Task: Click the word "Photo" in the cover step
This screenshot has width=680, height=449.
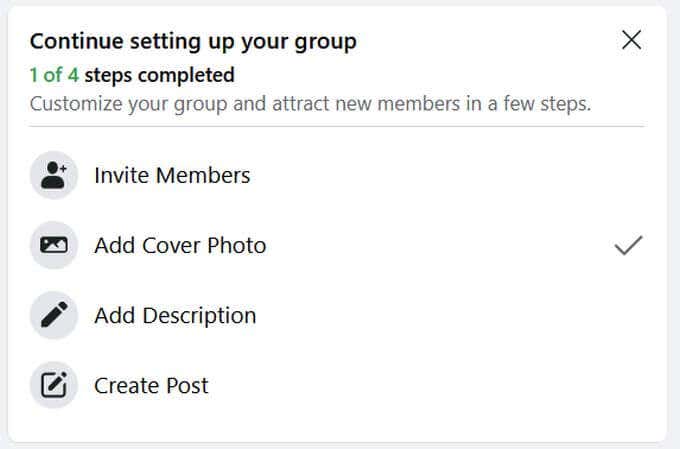Action: pyautogui.click(x=236, y=245)
